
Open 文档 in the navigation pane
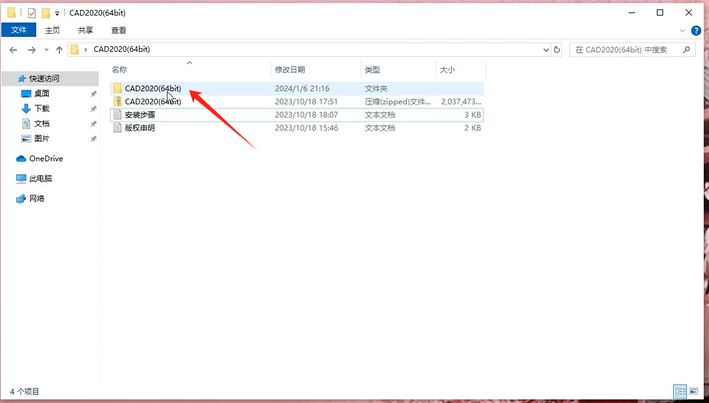click(x=42, y=123)
